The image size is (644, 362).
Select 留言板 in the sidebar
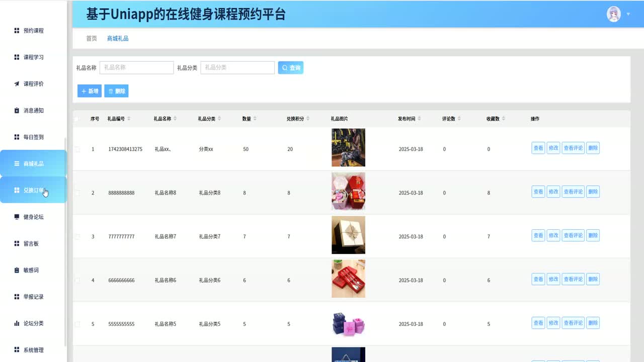(33, 244)
